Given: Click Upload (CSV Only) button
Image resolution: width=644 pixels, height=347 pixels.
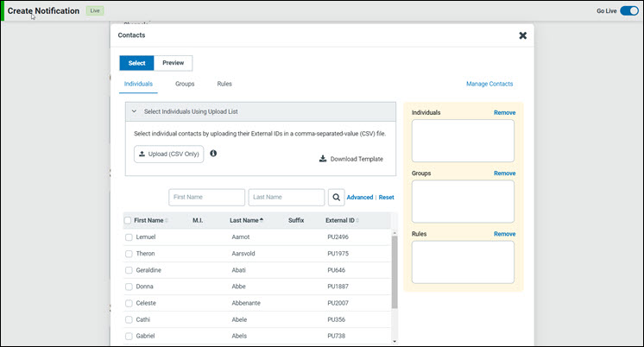Looking at the screenshot, I should click(x=169, y=155).
